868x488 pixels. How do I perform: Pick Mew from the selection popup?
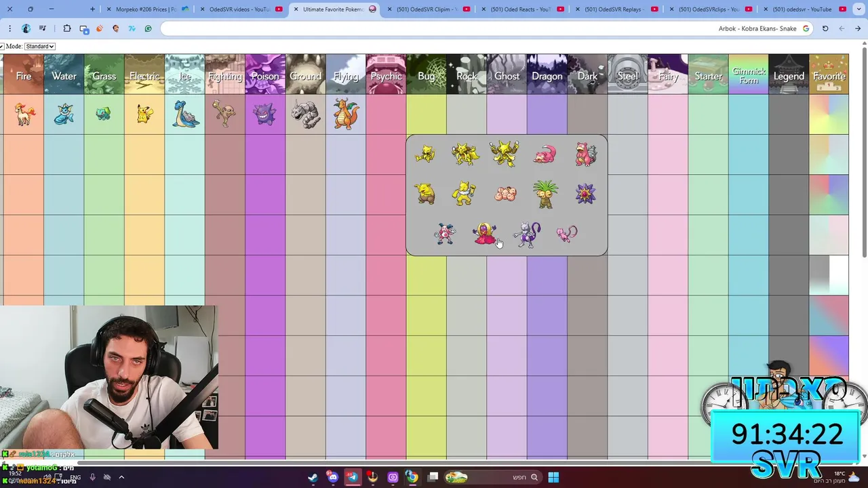(x=566, y=234)
